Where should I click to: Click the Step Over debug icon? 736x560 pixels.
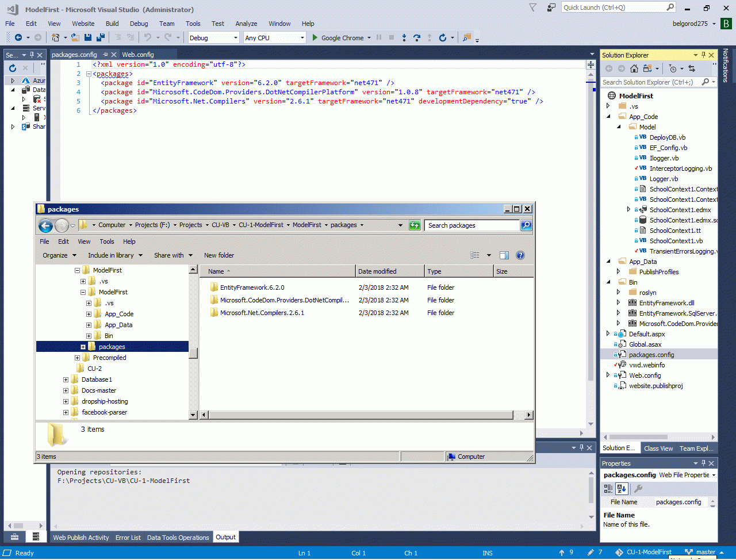417,37
